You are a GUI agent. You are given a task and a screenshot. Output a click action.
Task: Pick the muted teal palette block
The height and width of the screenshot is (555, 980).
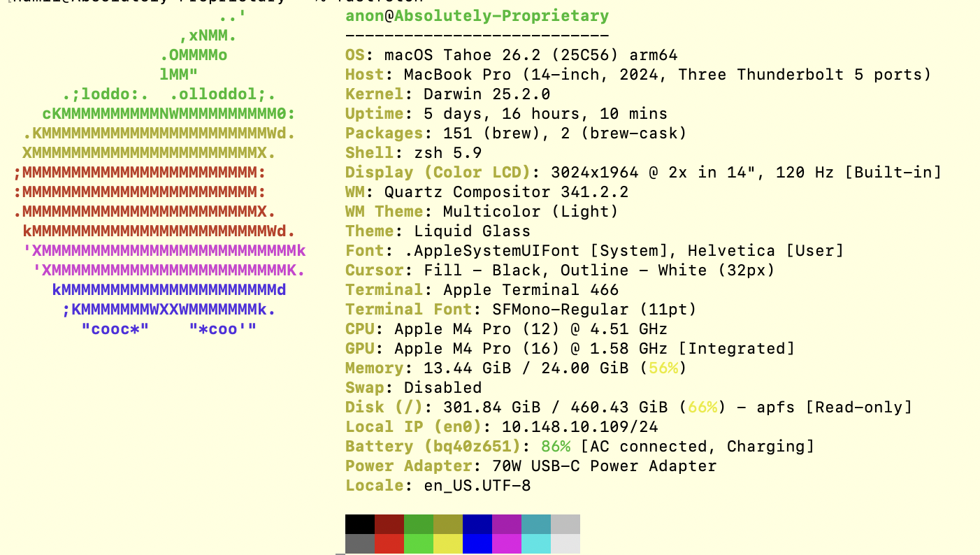(536, 524)
